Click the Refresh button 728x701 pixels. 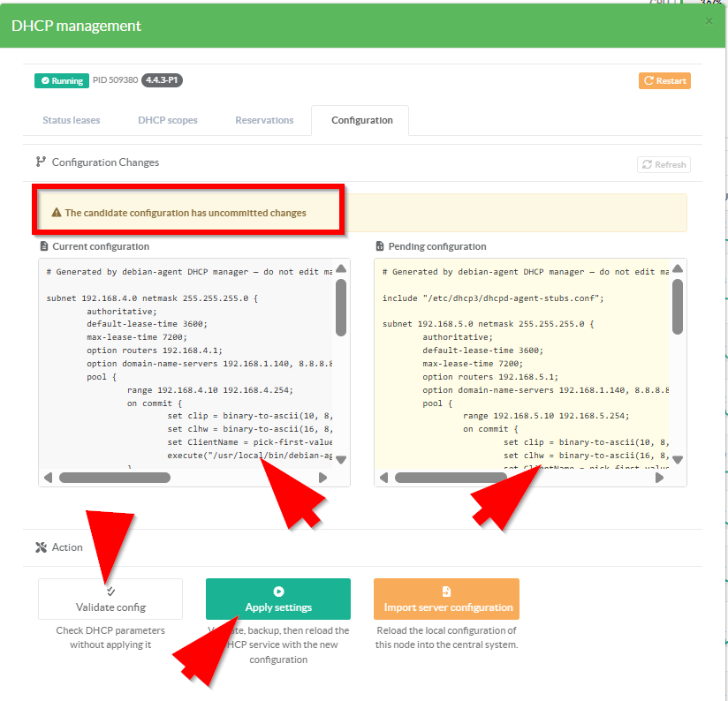pos(664,164)
